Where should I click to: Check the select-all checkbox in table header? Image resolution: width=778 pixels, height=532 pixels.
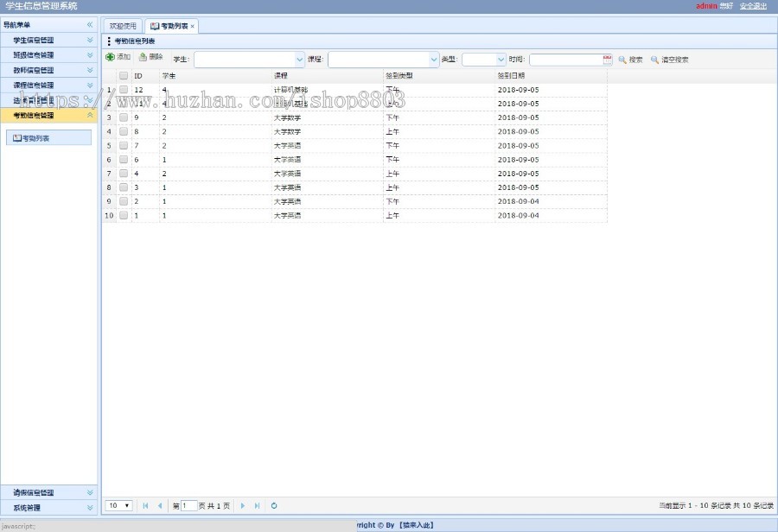point(122,75)
